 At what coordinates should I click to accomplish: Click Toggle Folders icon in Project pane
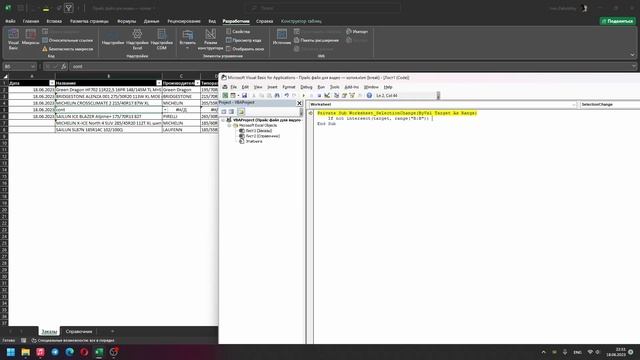coord(241,111)
